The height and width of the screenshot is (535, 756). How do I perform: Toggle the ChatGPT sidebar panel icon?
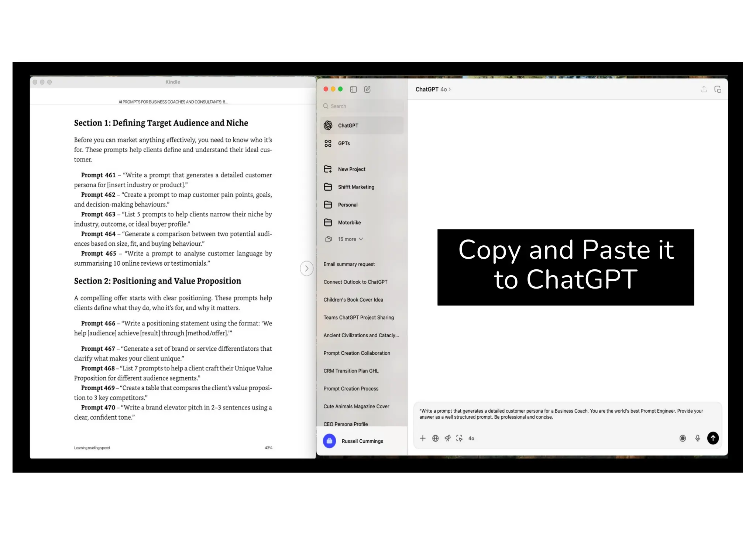point(353,89)
